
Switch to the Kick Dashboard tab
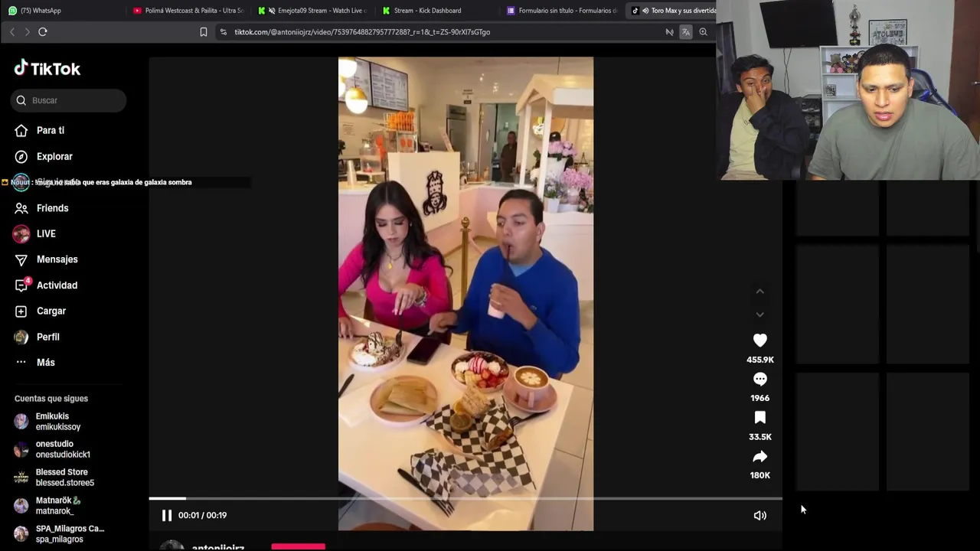coord(423,11)
